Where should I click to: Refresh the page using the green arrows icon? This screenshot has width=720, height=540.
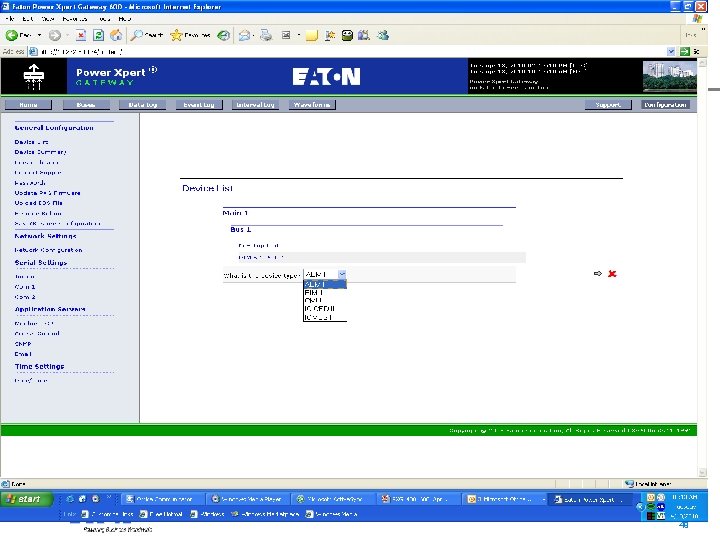(x=98, y=35)
